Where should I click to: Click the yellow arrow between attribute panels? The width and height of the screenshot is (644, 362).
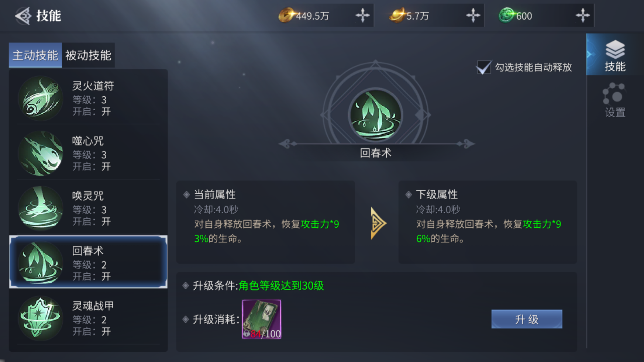(378, 223)
